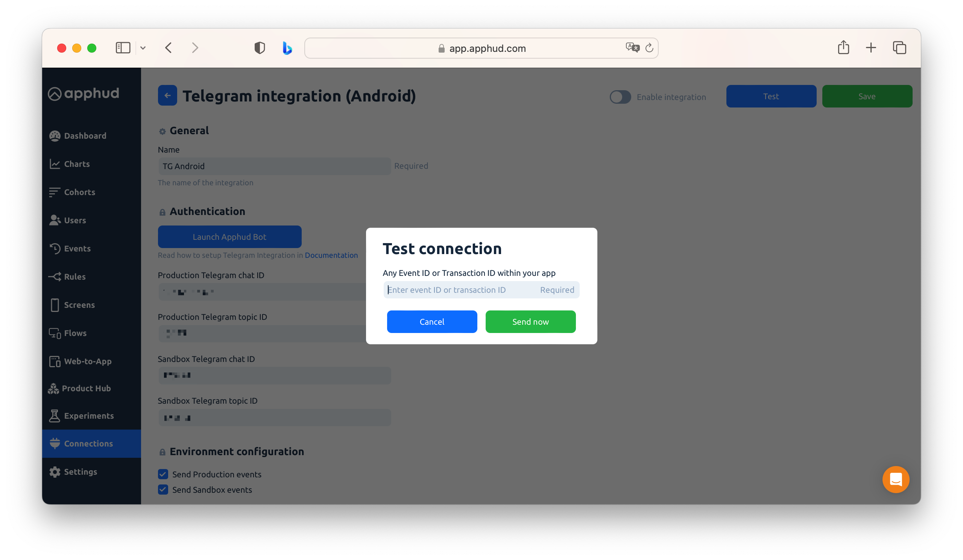Cancel the Test connection dialog
This screenshot has height=560, width=963.
pos(432,322)
